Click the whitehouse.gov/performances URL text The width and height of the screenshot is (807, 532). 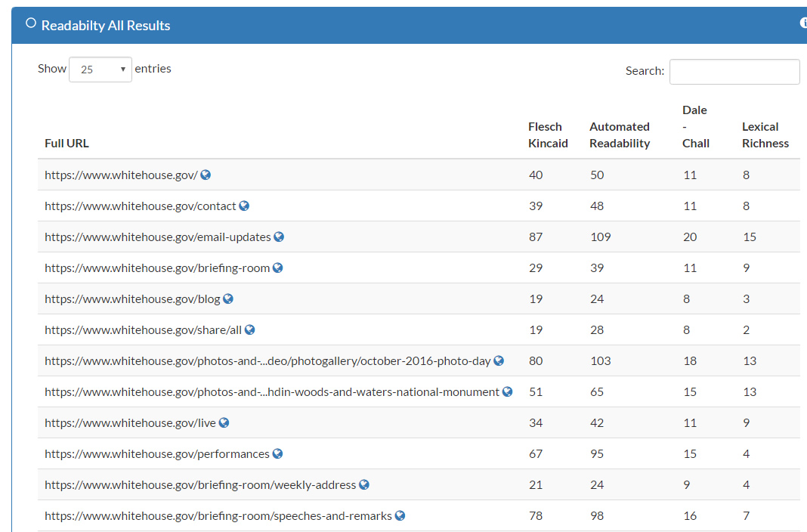(157, 454)
